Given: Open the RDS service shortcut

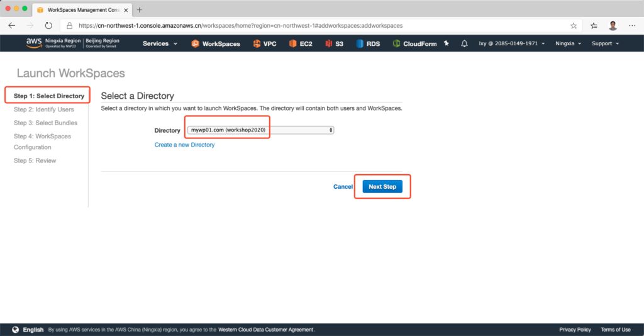Looking at the screenshot, I should click(367, 43).
